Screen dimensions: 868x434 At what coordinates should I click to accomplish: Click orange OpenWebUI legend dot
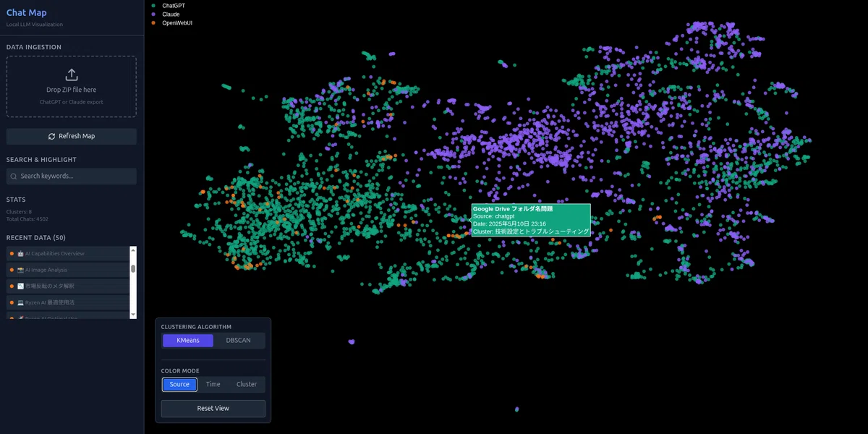click(x=153, y=23)
